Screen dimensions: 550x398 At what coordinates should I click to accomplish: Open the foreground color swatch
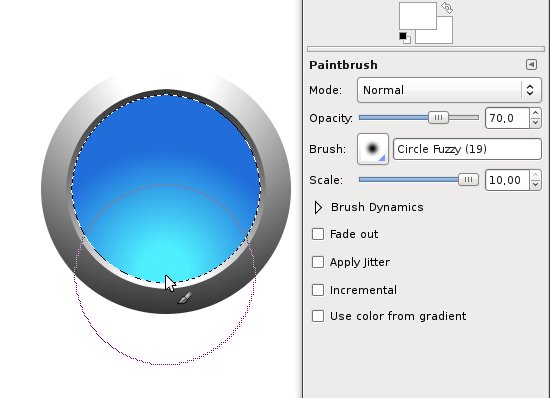418,16
